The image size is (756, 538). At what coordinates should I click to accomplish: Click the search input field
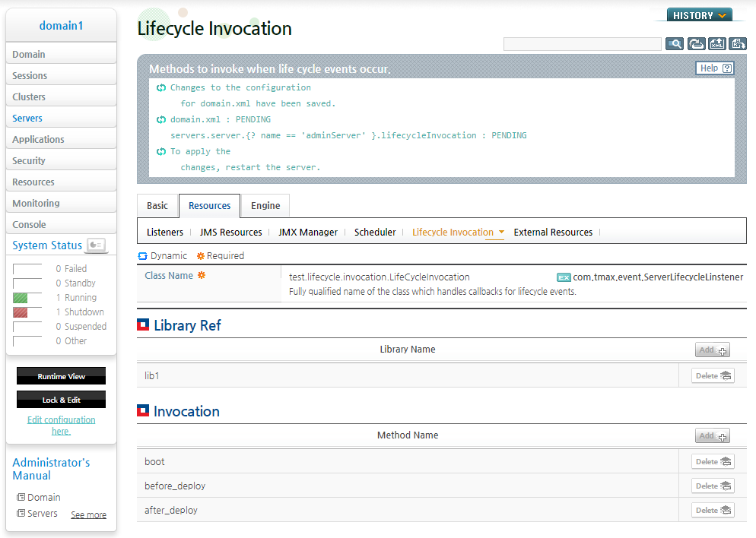tap(583, 44)
